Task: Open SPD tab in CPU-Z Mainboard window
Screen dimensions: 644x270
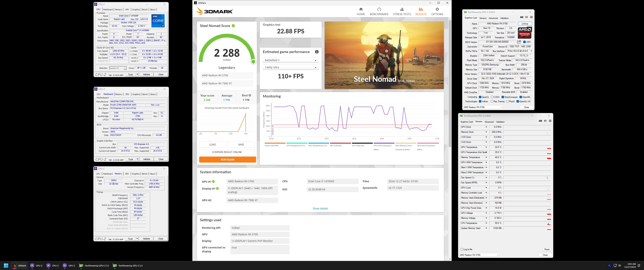Action: click(127, 94)
